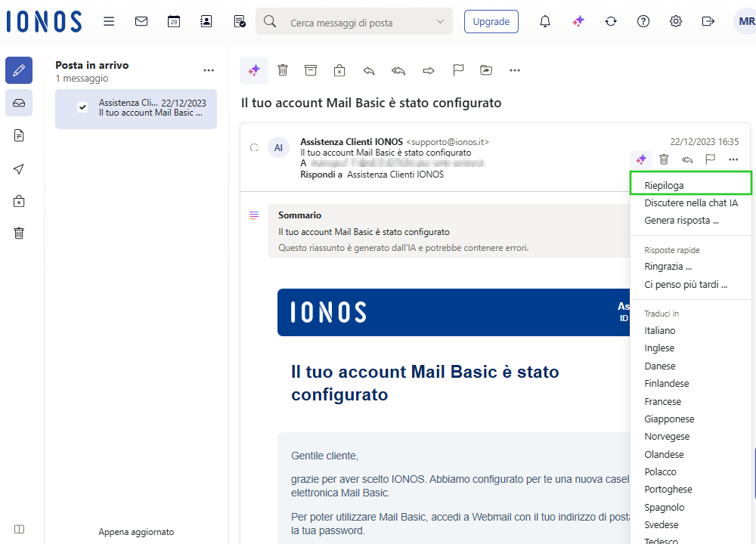Viewport: 756px width, 544px height.
Task: Click the archive icon in message toolbar
Action: pos(311,70)
